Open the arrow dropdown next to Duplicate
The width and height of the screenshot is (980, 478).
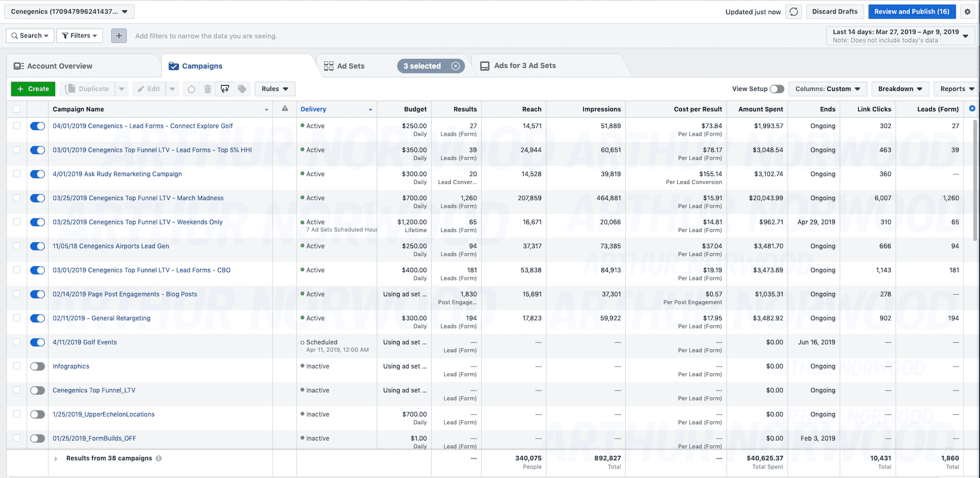coord(121,89)
